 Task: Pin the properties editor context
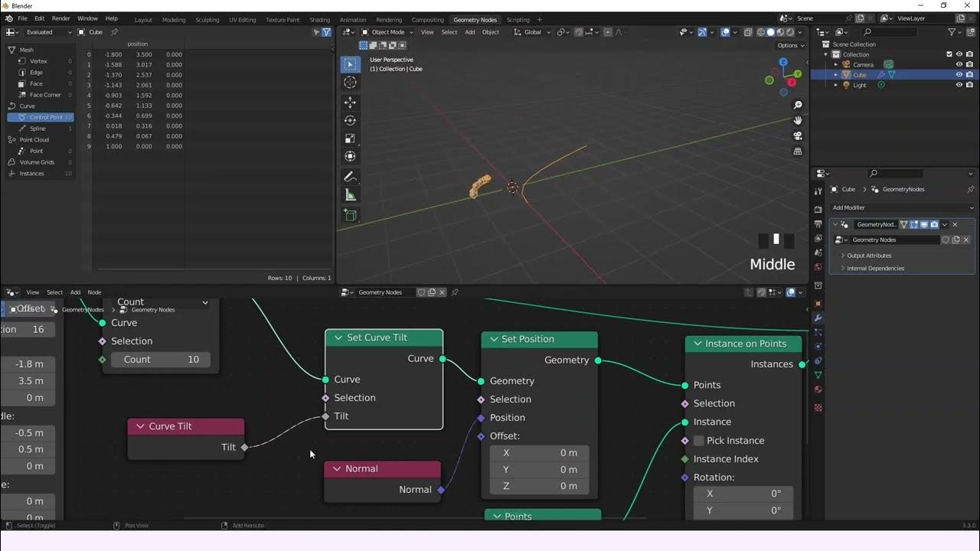tap(971, 189)
